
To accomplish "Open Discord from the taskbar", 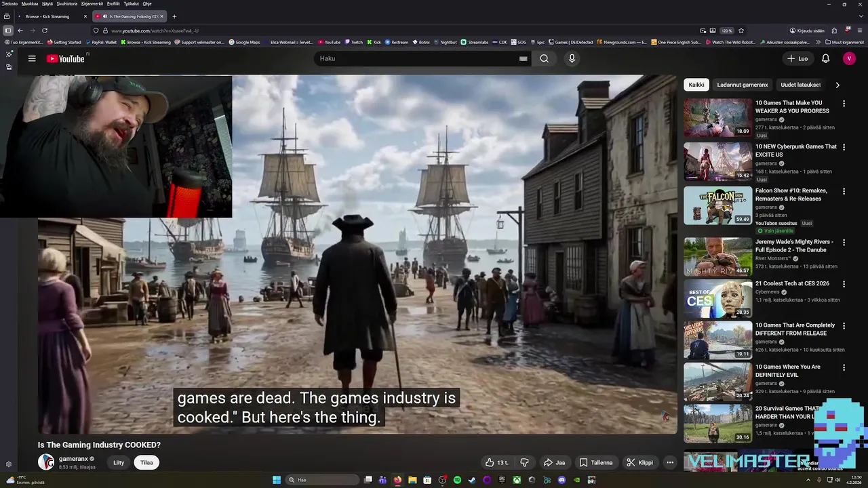I will (561, 480).
